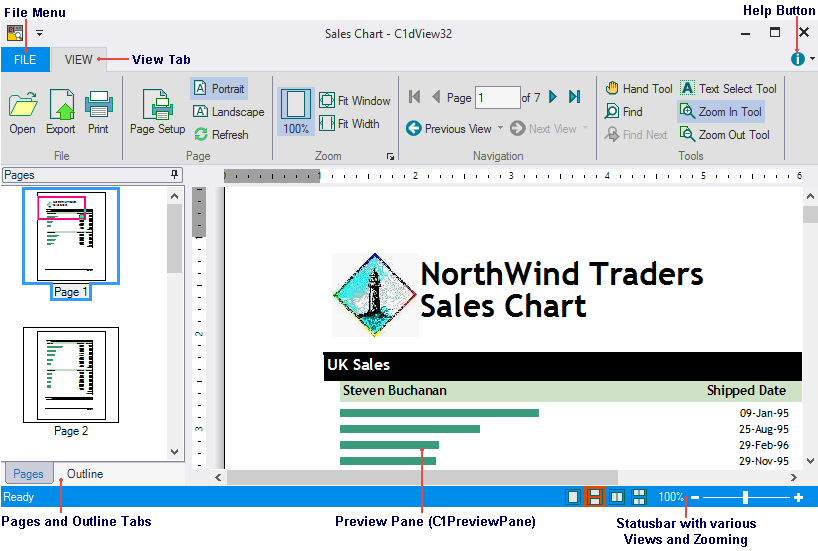Click the thumbnail pane vertical scrollbar thumb
Image resolution: width=818 pixels, height=551 pixels.
coord(174,238)
